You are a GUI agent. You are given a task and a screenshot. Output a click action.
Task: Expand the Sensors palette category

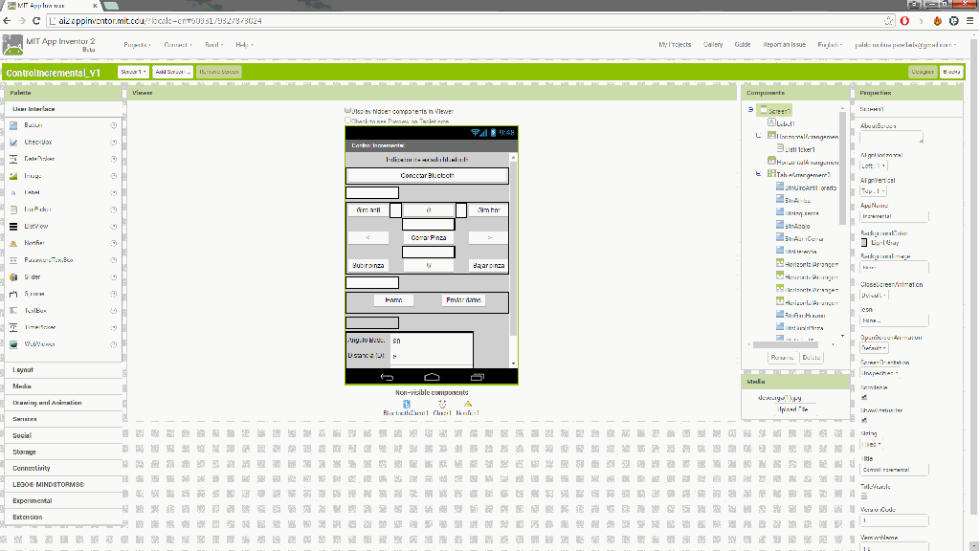25,419
